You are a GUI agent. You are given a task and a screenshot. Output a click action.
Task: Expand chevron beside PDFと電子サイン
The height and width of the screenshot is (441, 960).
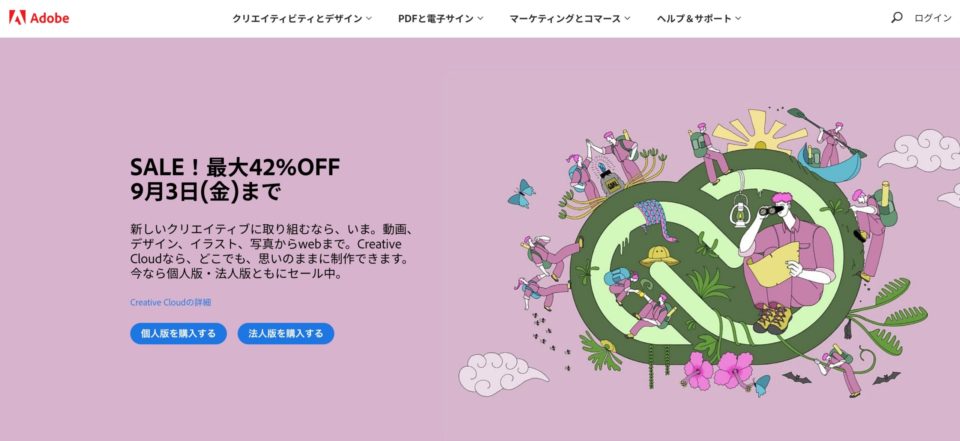pyautogui.click(x=480, y=18)
